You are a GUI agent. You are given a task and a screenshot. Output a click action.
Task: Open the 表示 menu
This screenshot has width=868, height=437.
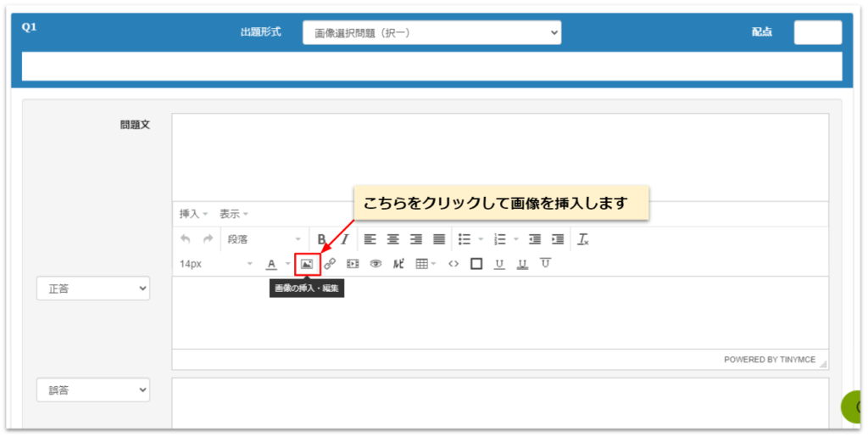[234, 214]
